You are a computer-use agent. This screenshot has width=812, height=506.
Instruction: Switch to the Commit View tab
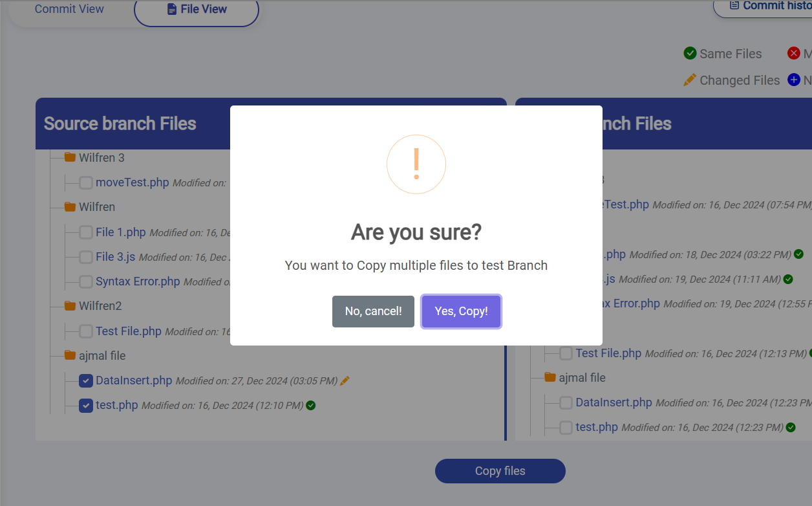69,9
